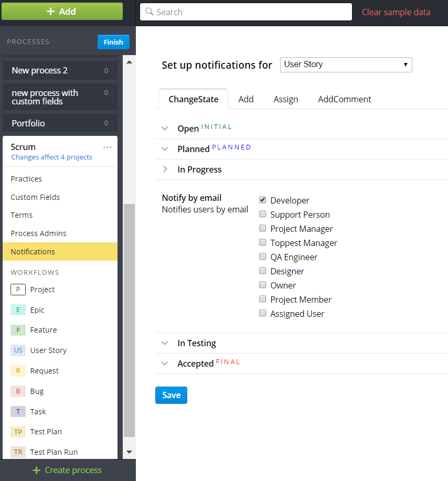This screenshot has height=481, width=448.
Task: Select the User Story workflow icon
Action: point(18,350)
